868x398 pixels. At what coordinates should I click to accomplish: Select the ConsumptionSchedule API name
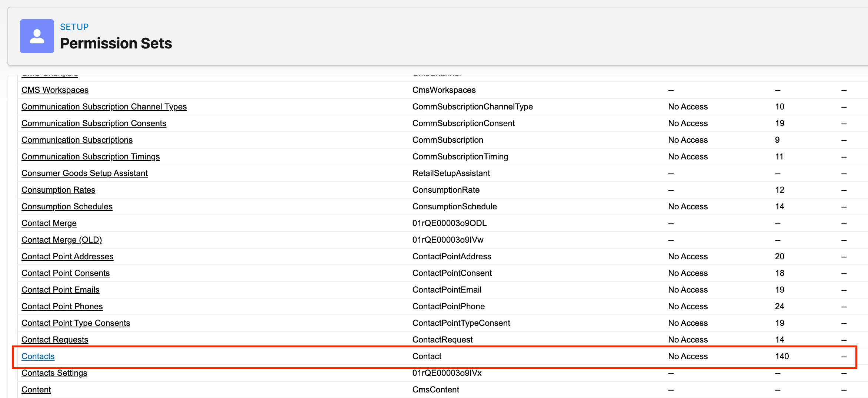455,206
